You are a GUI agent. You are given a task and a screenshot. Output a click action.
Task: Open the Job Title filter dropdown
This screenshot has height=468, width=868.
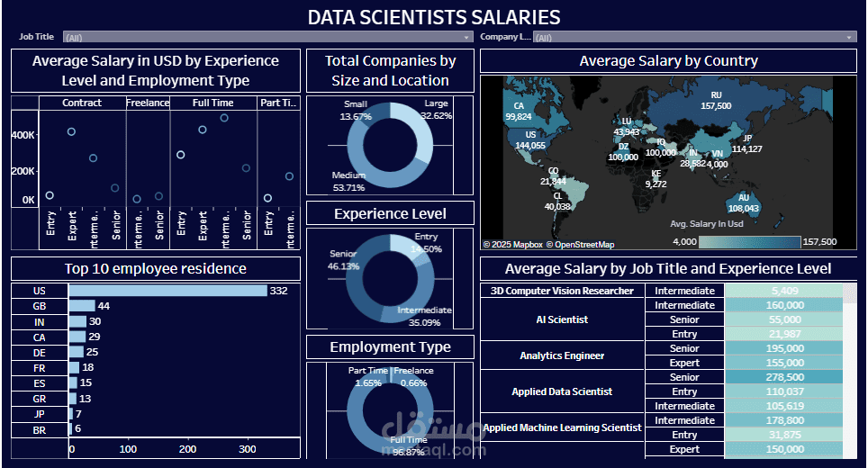coord(268,37)
